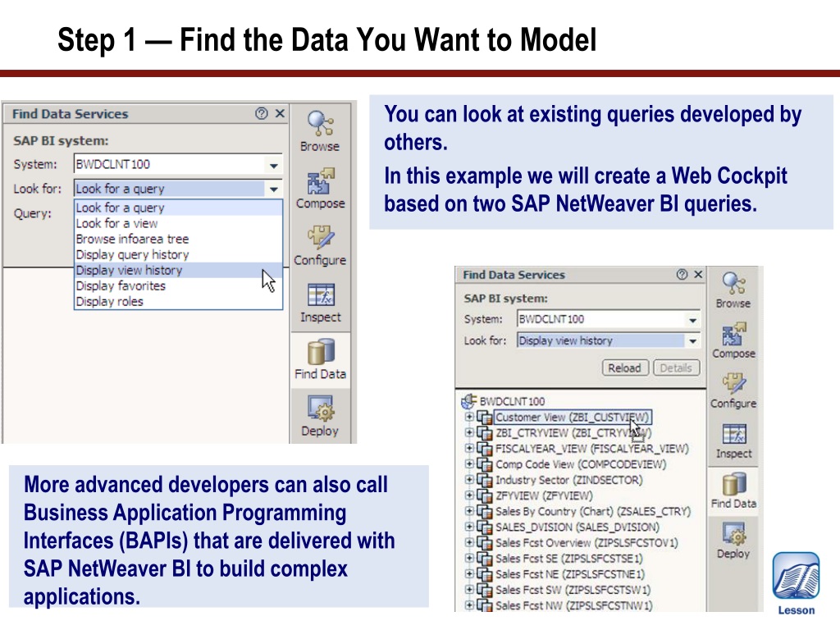The image size is (840, 630).
Task: Select the FISCALYEAR_VIEW (FISCALYEAR_VIEW) label
Action: (592, 449)
